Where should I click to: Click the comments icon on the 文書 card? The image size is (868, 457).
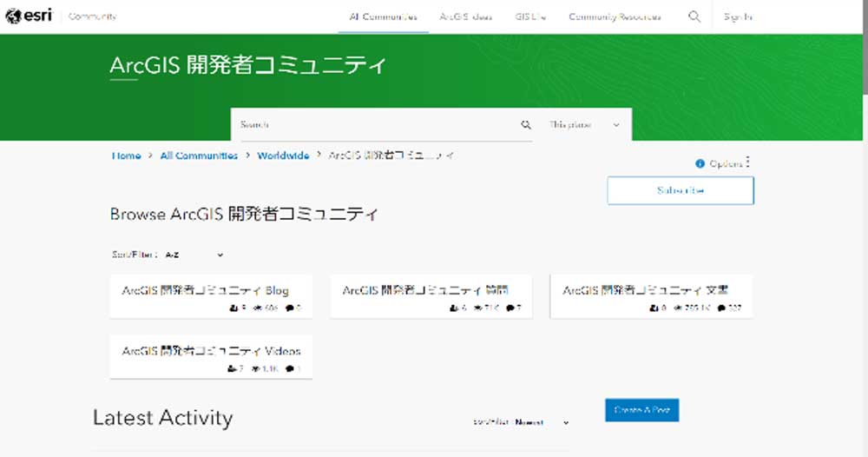pyautogui.click(x=720, y=308)
